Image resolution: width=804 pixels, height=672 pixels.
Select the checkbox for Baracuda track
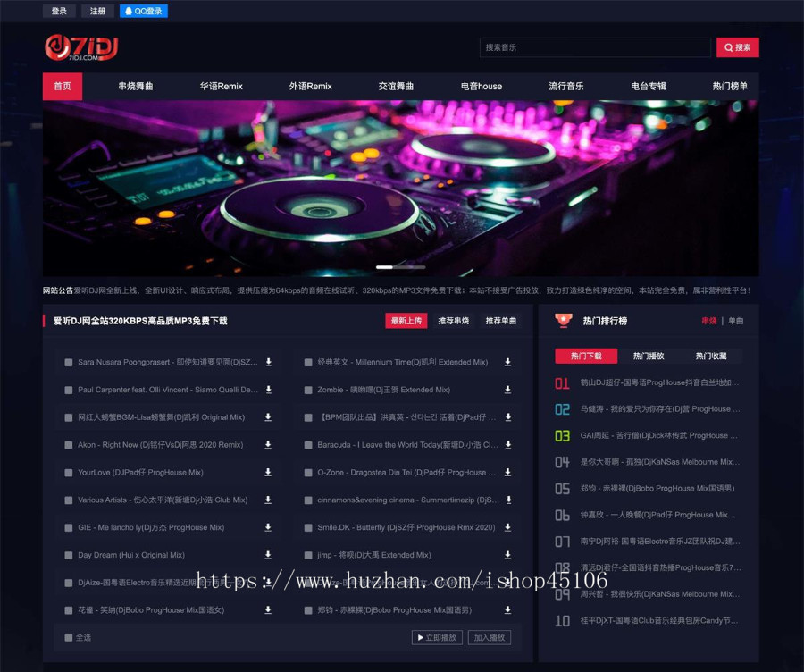click(308, 445)
